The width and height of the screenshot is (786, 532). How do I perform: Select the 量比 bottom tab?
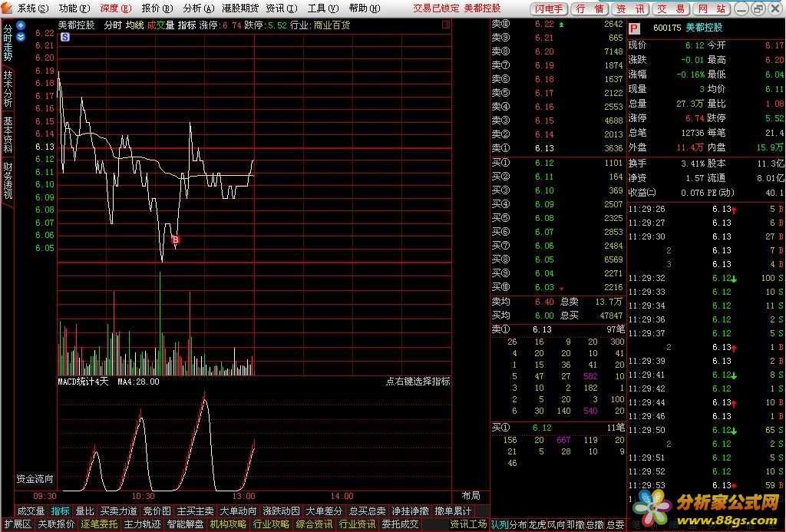point(84,511)
